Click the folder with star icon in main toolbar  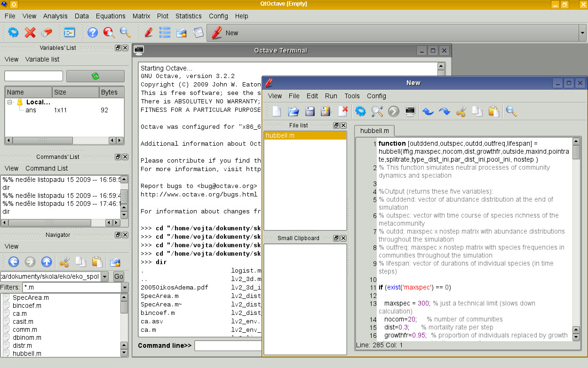coord(181,32)
